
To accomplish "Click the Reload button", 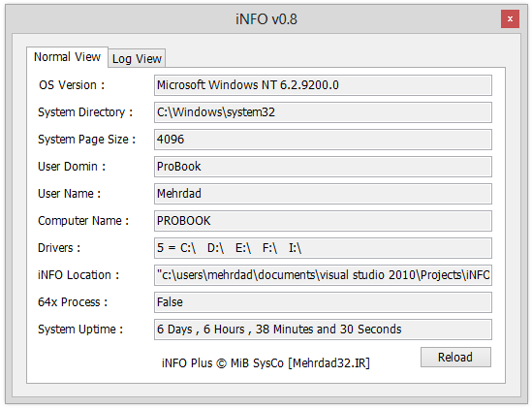I will tap(455, 357).
